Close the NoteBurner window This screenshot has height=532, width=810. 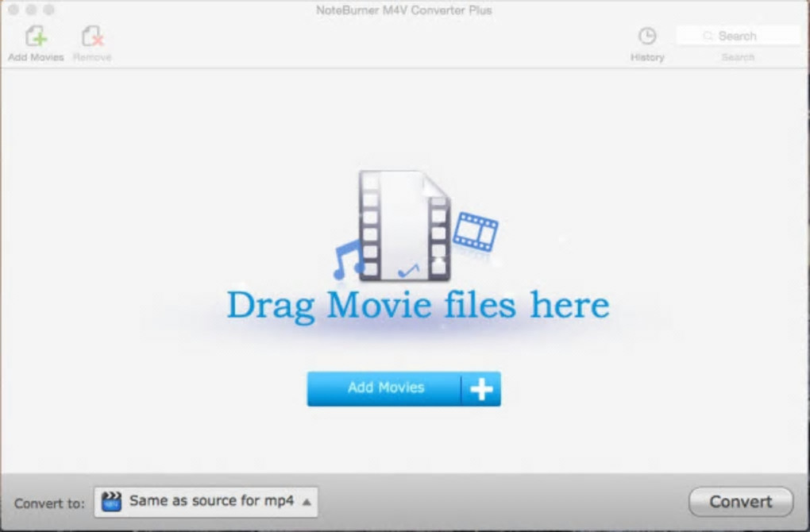(x=14, y=10)
